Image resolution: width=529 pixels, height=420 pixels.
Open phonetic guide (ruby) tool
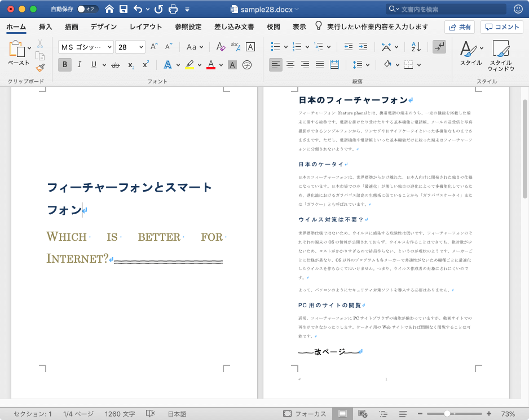[236, 47]
